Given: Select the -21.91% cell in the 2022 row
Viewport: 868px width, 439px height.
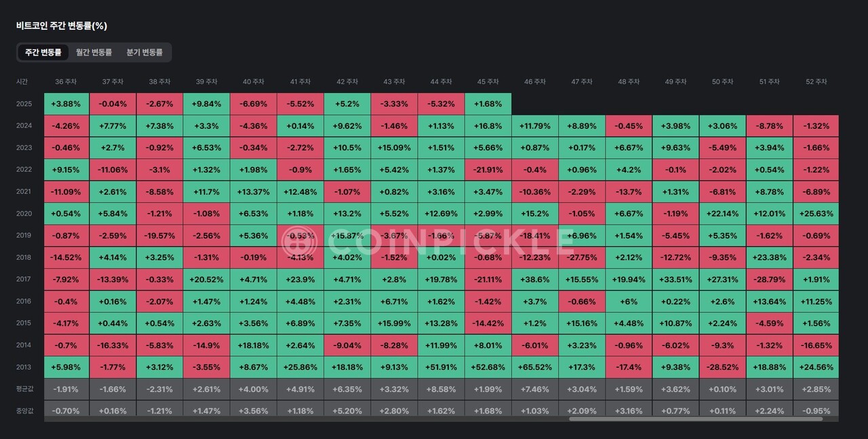Looking at the screenshot, I should pyautogui.click(x=488, y=170).
